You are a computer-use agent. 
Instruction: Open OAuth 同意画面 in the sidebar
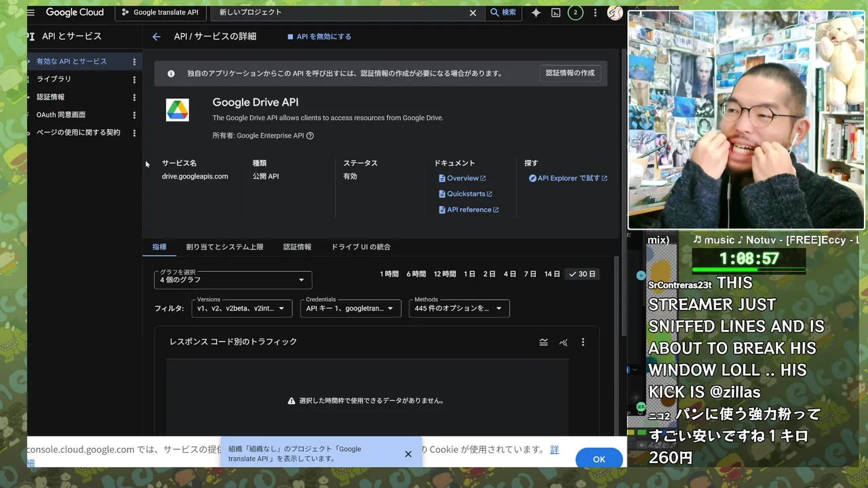point(61,115)
